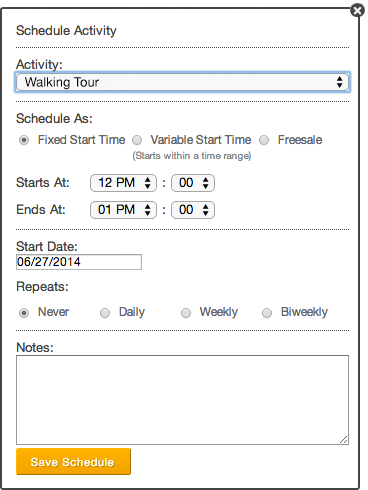
Task: Click the Notes textarea resize handle
Action: click(x=344, y=440)
